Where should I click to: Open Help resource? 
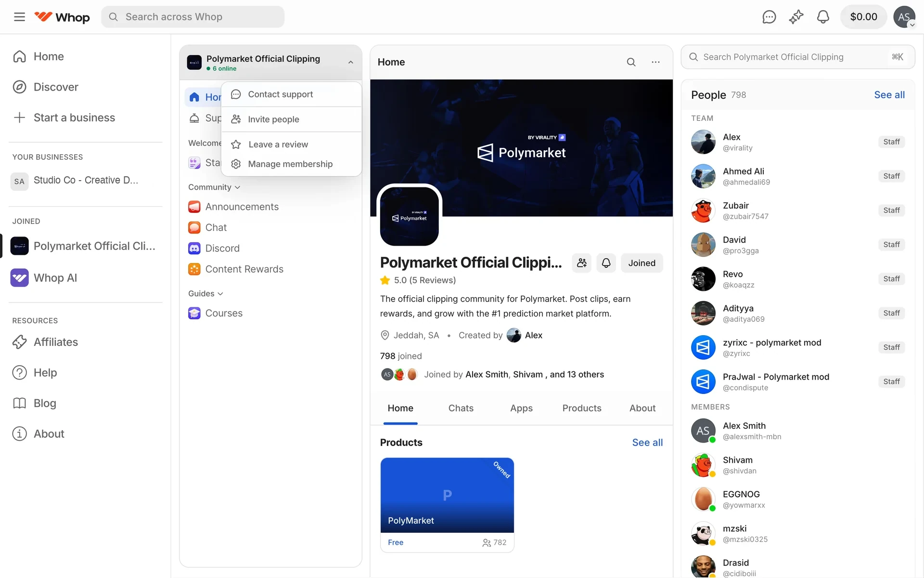[x=86, y=372]
